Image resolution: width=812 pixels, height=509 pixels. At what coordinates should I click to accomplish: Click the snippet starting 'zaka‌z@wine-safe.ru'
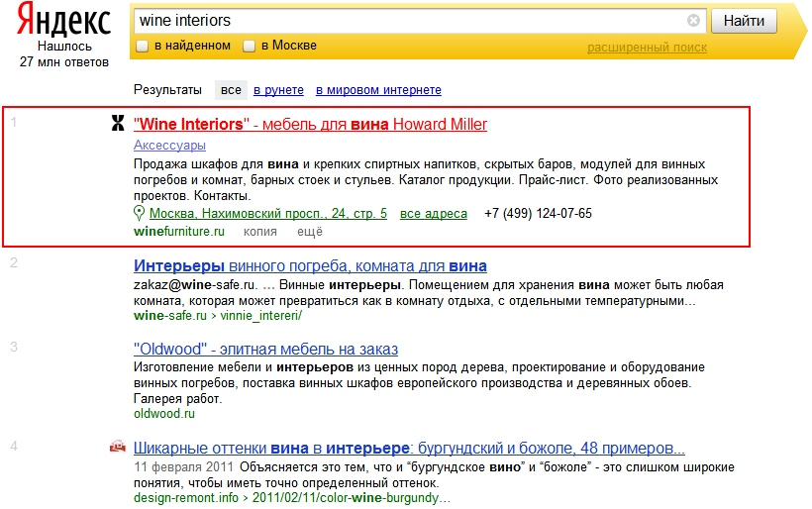(x=429, y=292)
